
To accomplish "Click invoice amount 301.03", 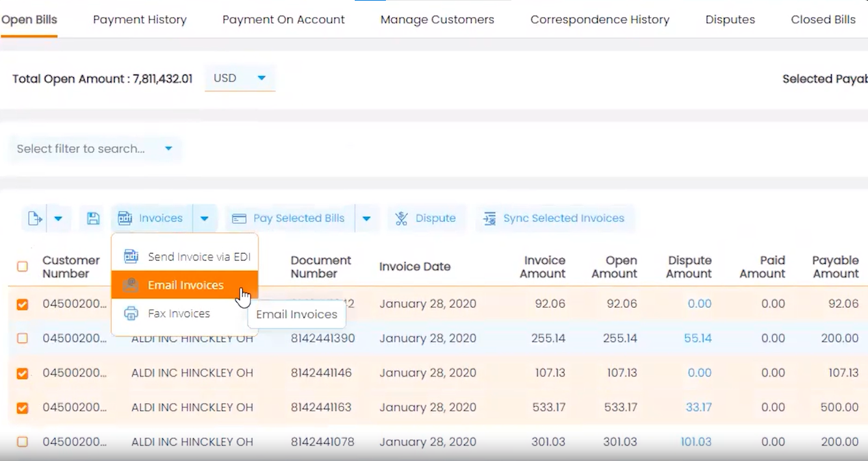I will [548, 442].
